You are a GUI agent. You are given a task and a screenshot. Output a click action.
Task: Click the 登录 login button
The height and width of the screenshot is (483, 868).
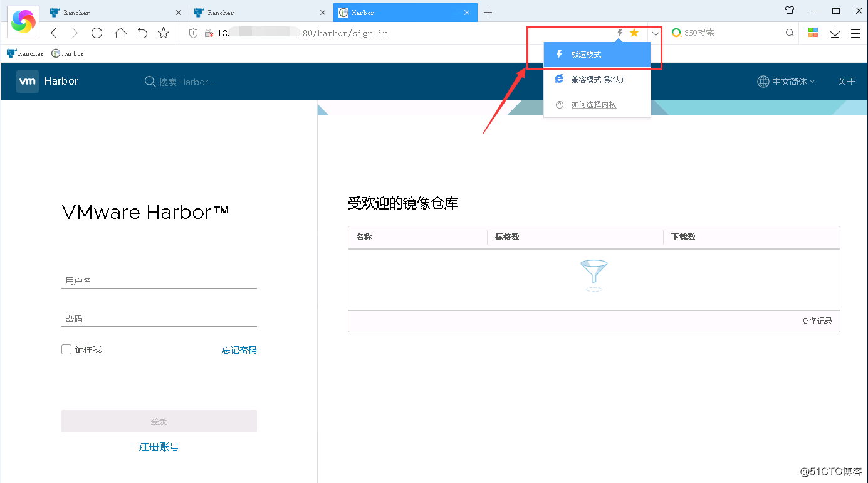click(x=159, y=421)
